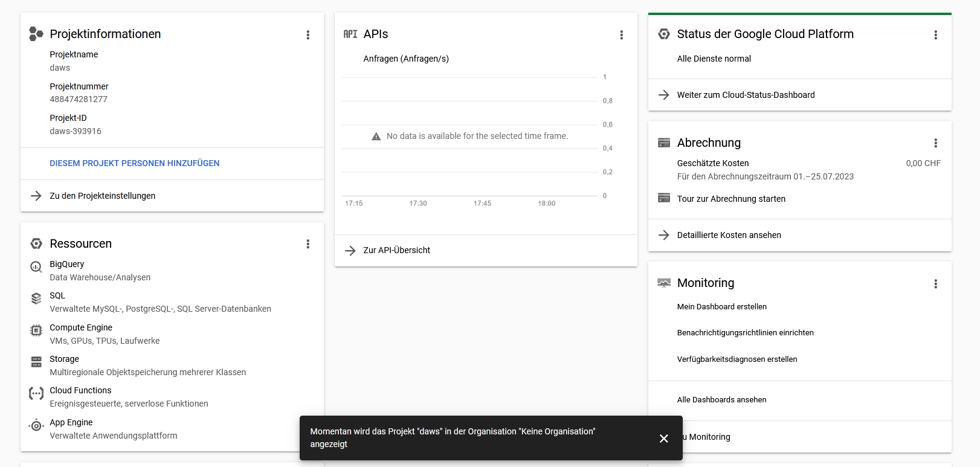Click Mein Dashboard erstellen
980x467 pixels.
pos(721,307)
